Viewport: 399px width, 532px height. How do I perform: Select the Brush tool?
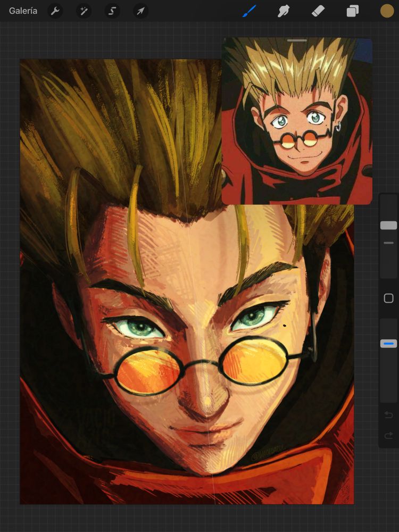(x=250, y=11)
